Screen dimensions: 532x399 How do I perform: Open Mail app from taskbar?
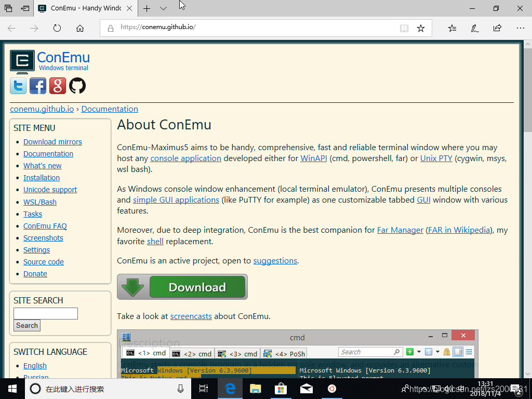click(x=307, y=389)
